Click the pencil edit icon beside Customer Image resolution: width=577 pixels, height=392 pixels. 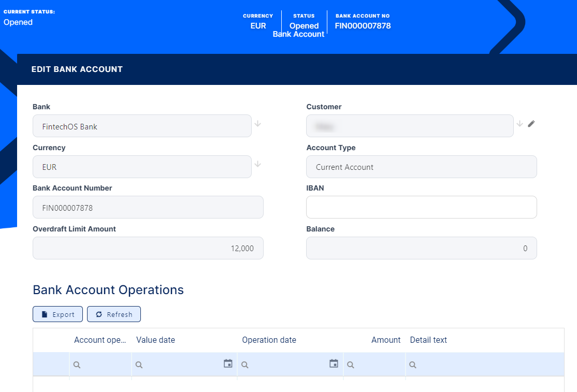point(531,124)
